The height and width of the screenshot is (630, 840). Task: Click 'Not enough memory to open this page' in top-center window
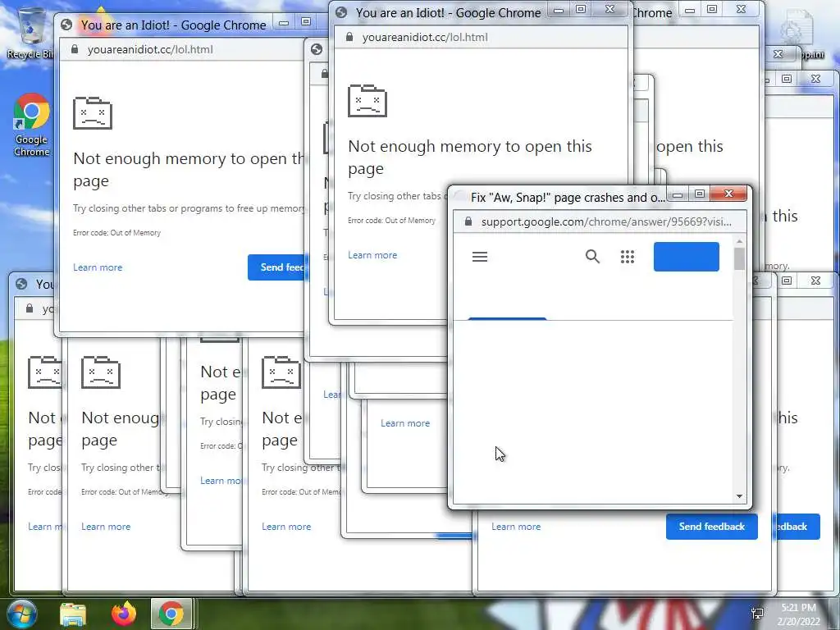pos(470,157)
